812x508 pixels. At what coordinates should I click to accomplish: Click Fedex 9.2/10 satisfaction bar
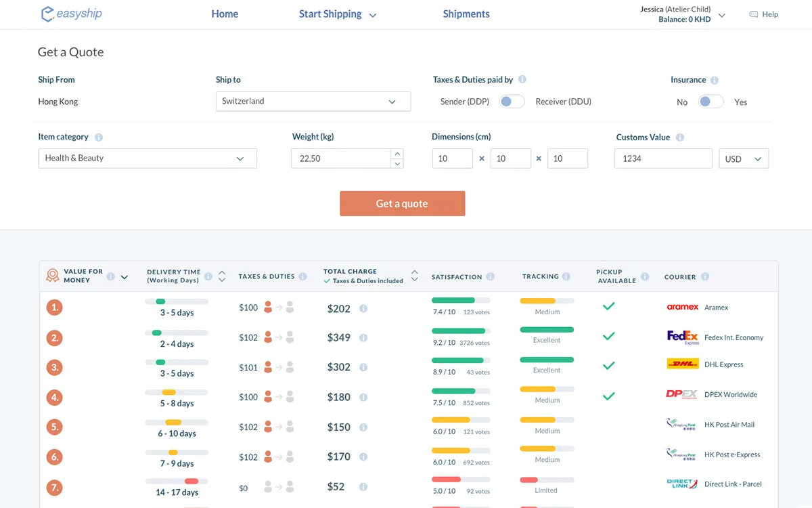[461, 331]
